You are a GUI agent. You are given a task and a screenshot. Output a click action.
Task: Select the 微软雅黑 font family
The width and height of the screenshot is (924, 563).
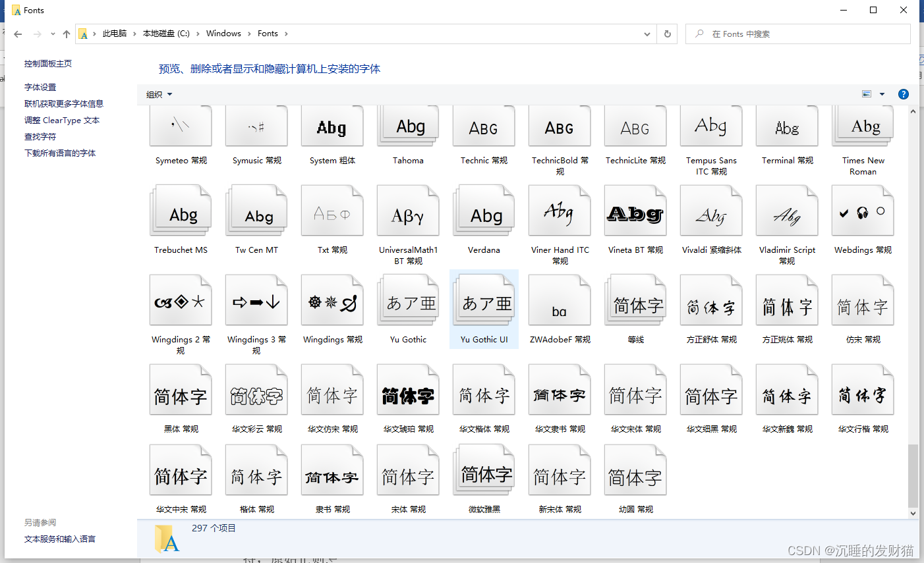point(484,470)
